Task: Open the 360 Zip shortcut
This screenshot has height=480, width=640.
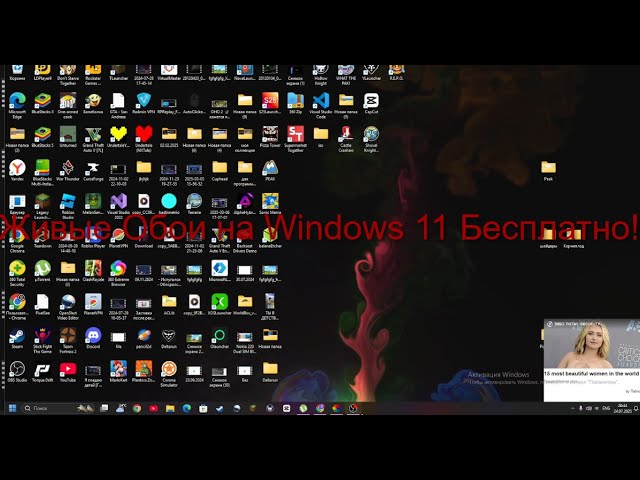Action: tap(296, 104)
